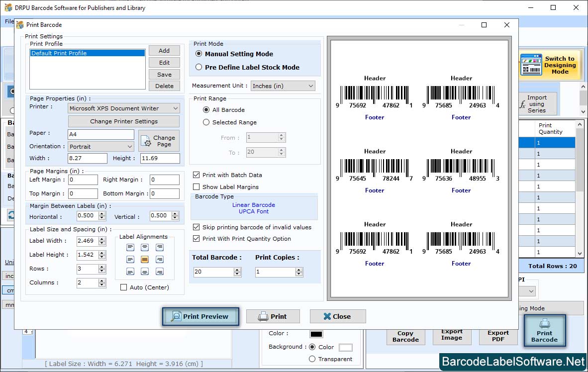Open the Printer dropdown
This screenshot has height=372, width=588.
click(124, 108)
